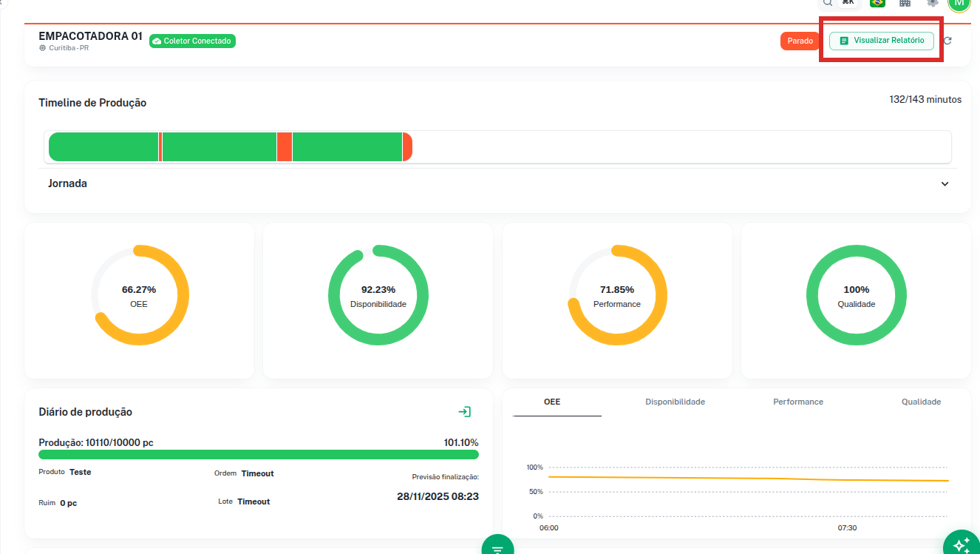
Task: Click the green user avatar 'M'
Action: click(x=959, y=4)
